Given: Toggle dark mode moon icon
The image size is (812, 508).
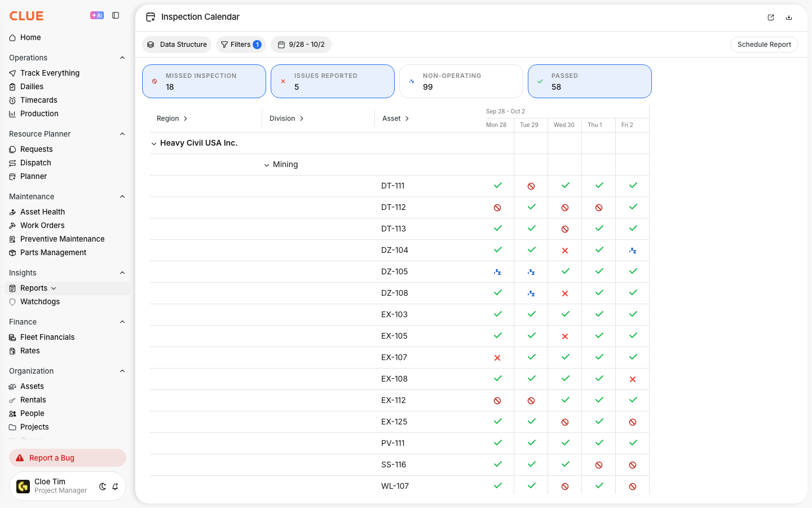Looking at the screenshot, I should pyautogui.click(x=103, y=487).
